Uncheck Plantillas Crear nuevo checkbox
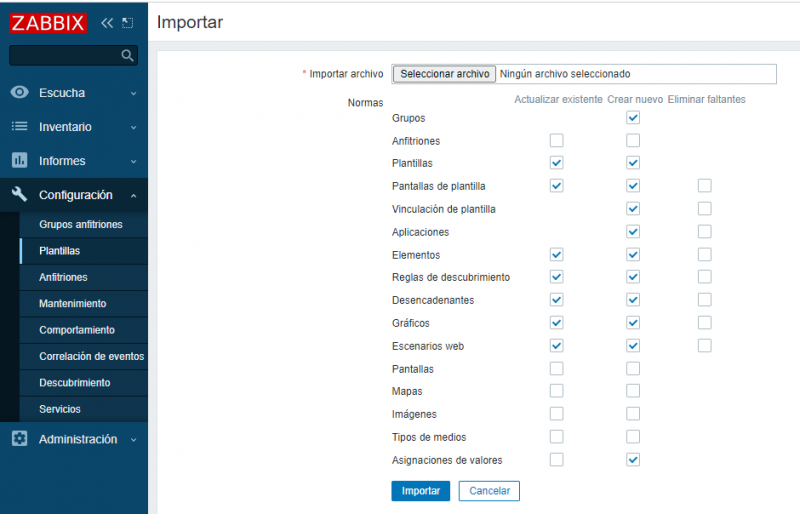800x514 pixels. pos(633,163)
